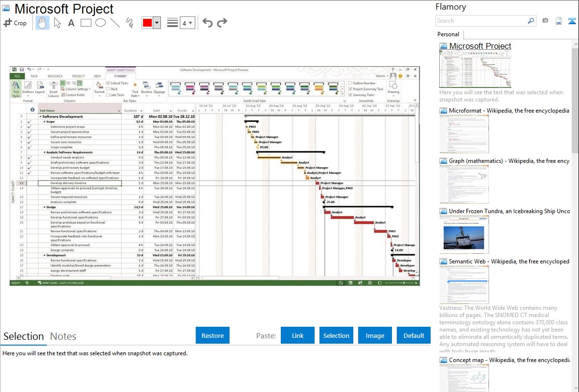Undo the last annotation
This screenshot has width=579, height=392.
pyautogui.click(x=207, y=23)
